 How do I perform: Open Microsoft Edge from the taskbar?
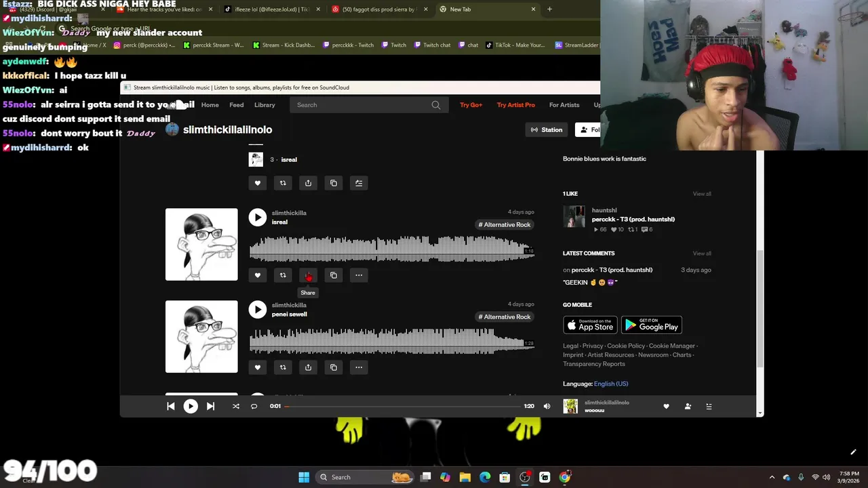(485, 477)
